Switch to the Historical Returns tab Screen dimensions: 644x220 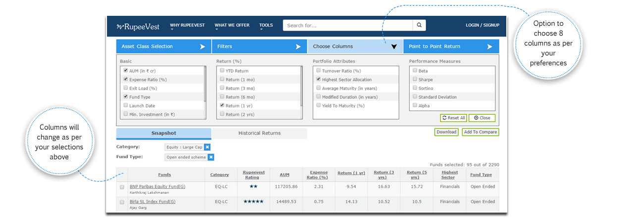point(260,133)
